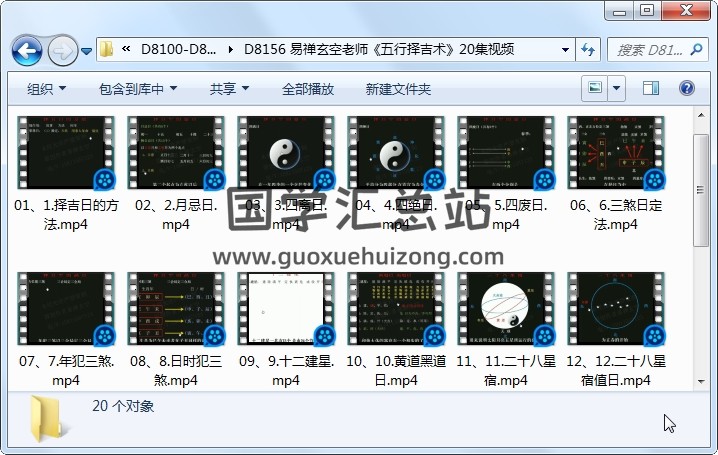Click file name 02、2.月忌日.mp4
Viewport: 718px width, 455px height.
[x=176, y=215]
